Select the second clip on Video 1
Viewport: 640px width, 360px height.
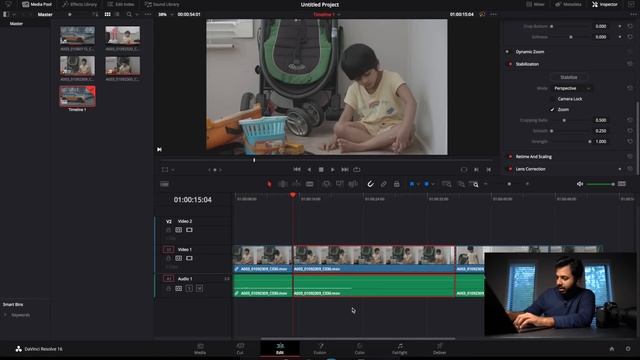tap(373, 259)
